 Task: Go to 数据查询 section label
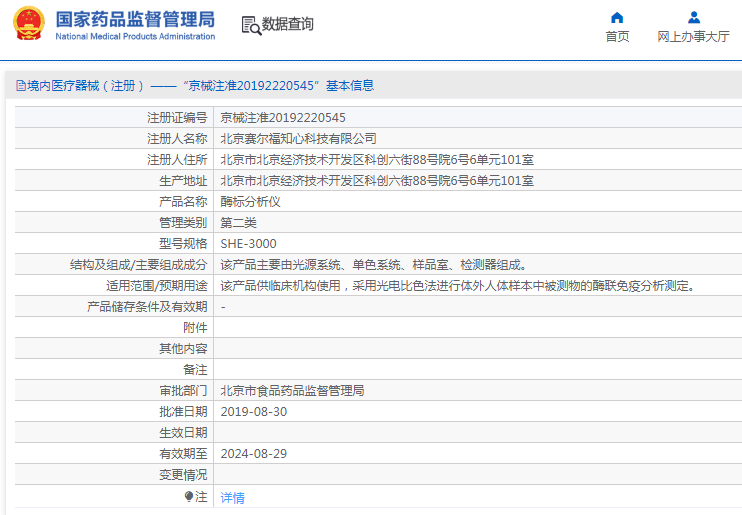288,25
